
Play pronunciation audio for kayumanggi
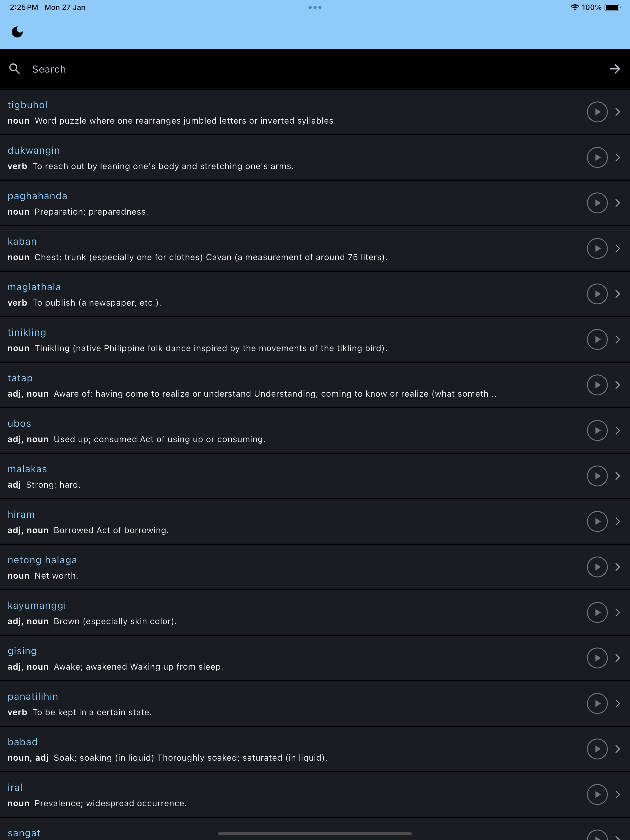(x=597, y=612)
